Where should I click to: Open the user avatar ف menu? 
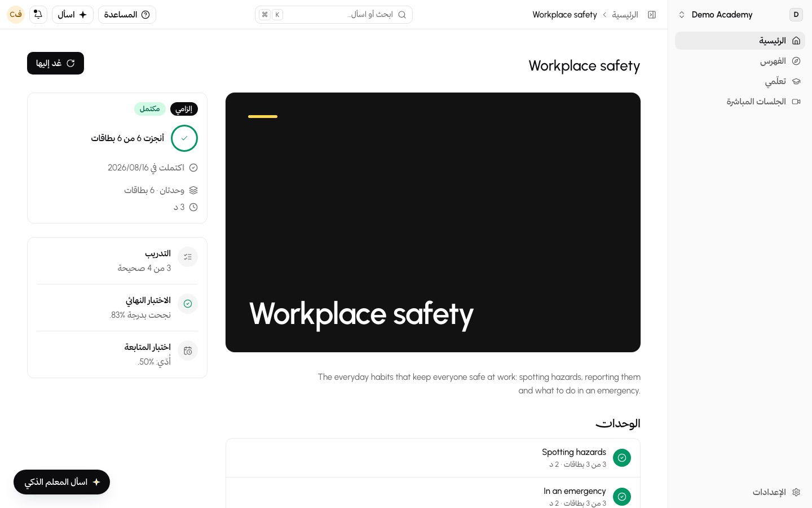16,15
